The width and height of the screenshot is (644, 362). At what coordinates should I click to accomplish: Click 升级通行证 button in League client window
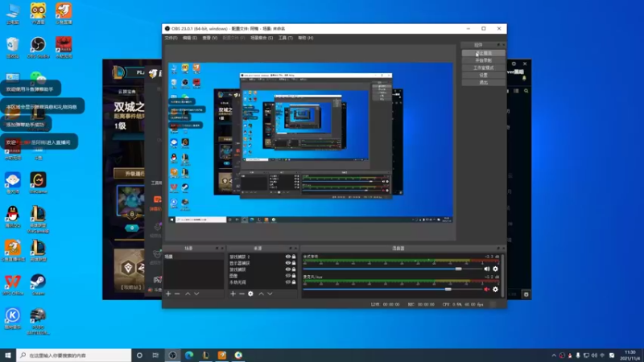pyautogui.click(x=130, y=174)
